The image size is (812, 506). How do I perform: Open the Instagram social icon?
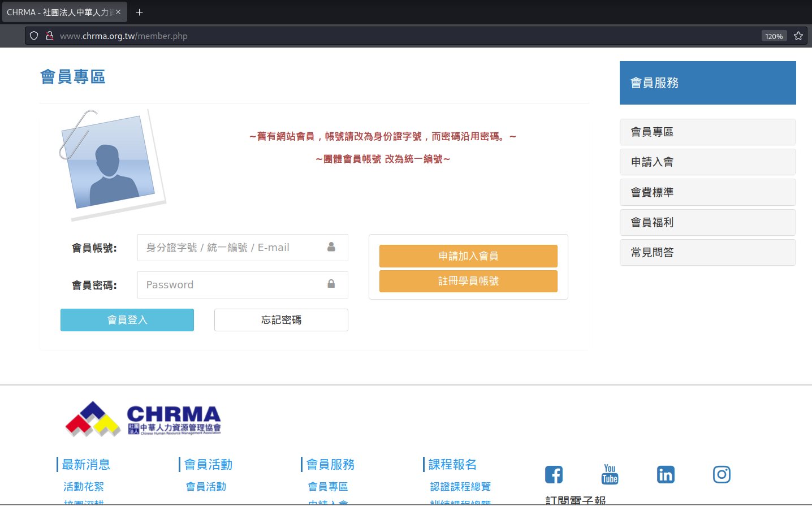tap(722, 474)
